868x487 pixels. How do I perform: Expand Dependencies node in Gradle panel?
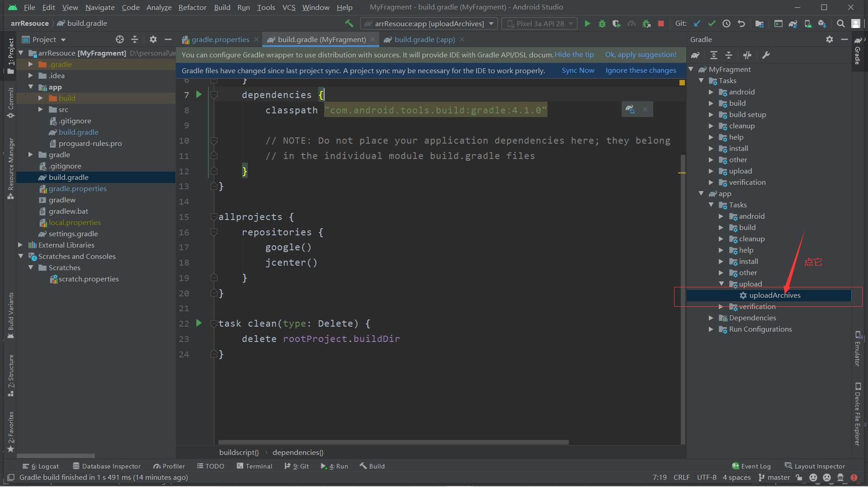click(711, 318)
